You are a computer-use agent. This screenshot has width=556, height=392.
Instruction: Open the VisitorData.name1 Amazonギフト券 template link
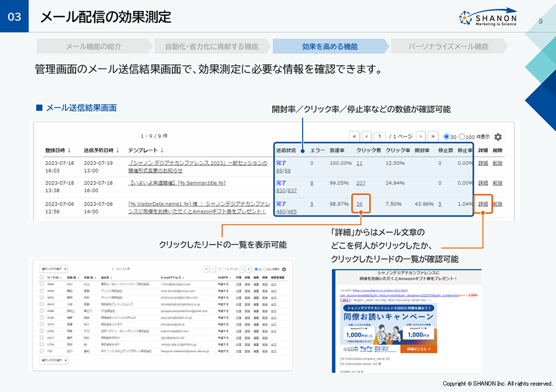(x=199, y=207)
